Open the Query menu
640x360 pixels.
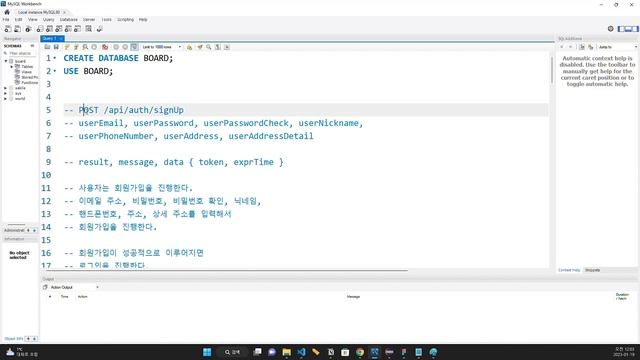click(x=49, y=20)
